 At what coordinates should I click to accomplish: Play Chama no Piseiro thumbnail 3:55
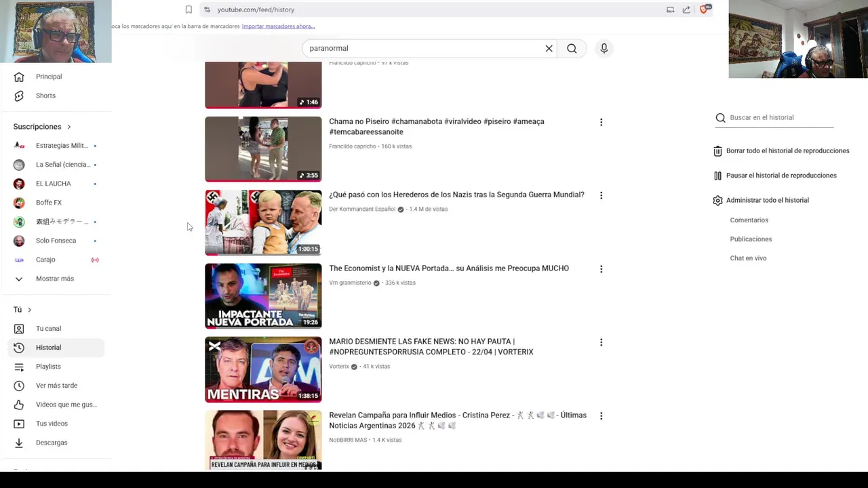tap(263, 149)
